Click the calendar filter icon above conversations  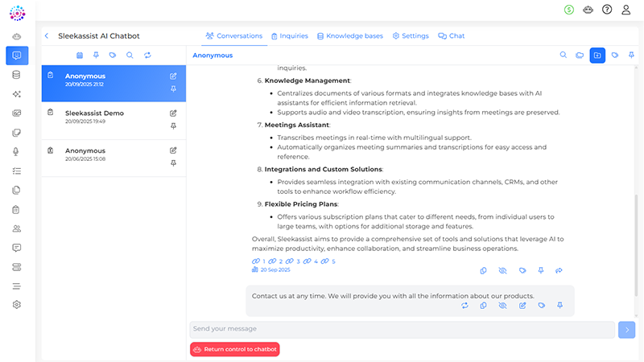point(80,56)
